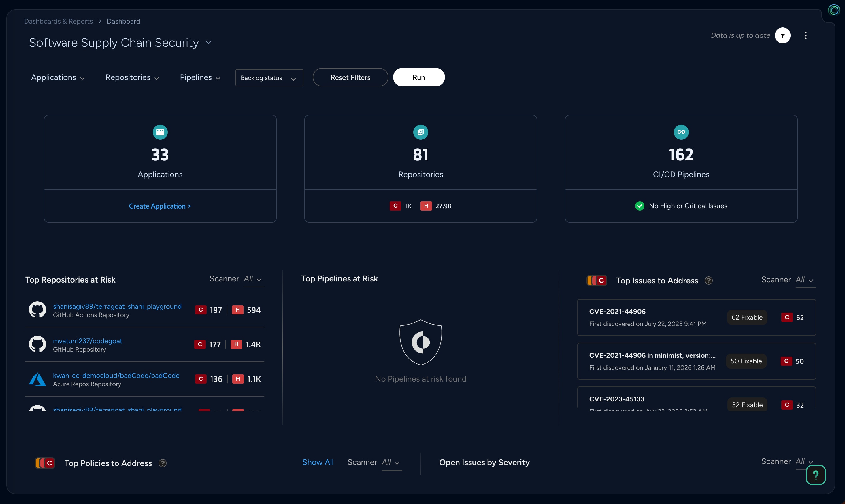
Task: Click the Azure Repos icon beside badCode repository
Action: (37, 379)
